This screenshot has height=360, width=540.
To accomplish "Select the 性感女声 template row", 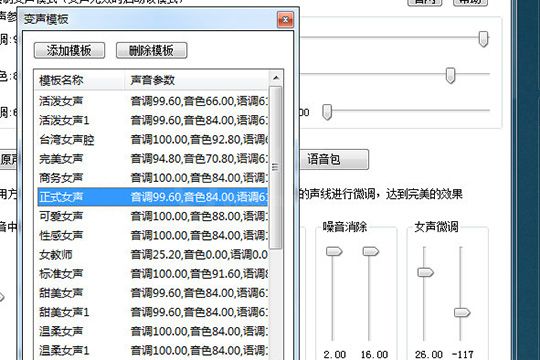I will coord(152,236).
